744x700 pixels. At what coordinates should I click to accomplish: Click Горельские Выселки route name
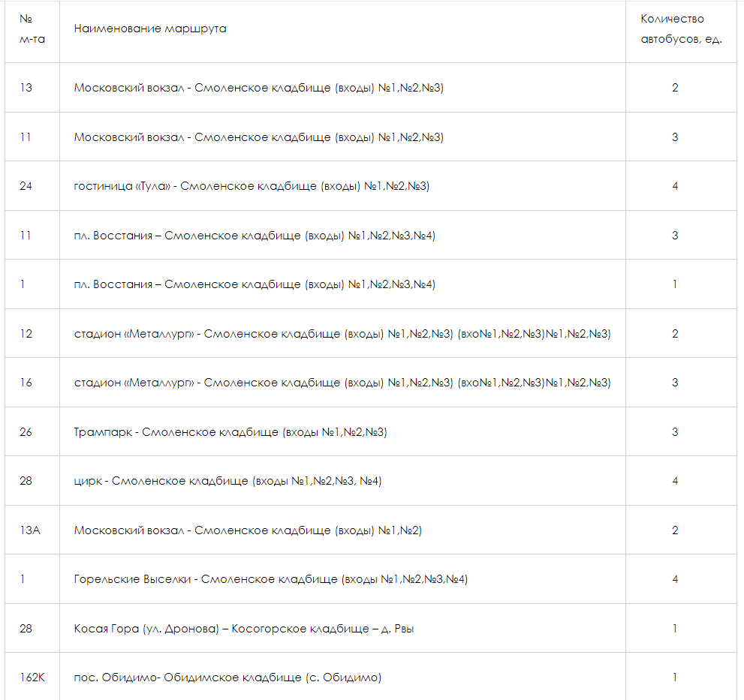[271, 579]
